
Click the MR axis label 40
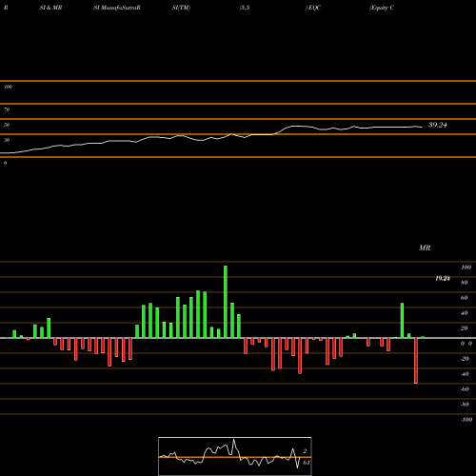465,313
